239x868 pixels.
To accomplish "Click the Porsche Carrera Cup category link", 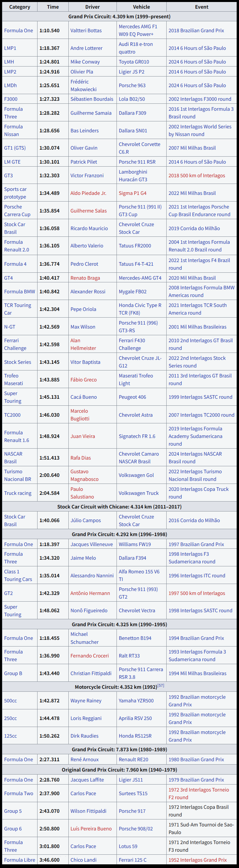I will pyautogui.click(x=17, y=211).
